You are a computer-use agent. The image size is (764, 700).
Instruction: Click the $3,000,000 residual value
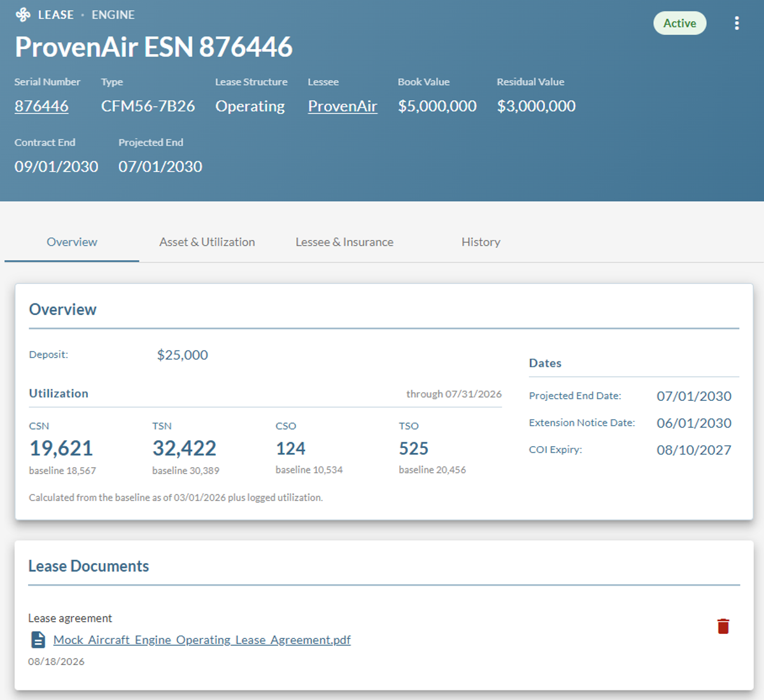[536, 106]
